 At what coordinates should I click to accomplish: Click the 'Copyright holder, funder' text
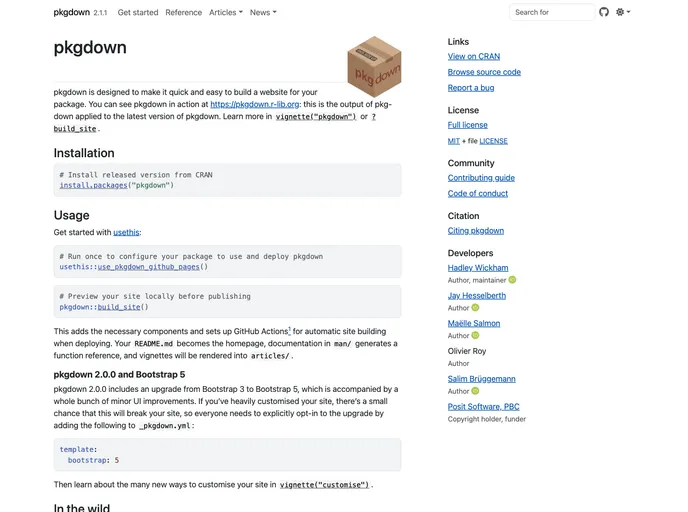pos(487,419)
